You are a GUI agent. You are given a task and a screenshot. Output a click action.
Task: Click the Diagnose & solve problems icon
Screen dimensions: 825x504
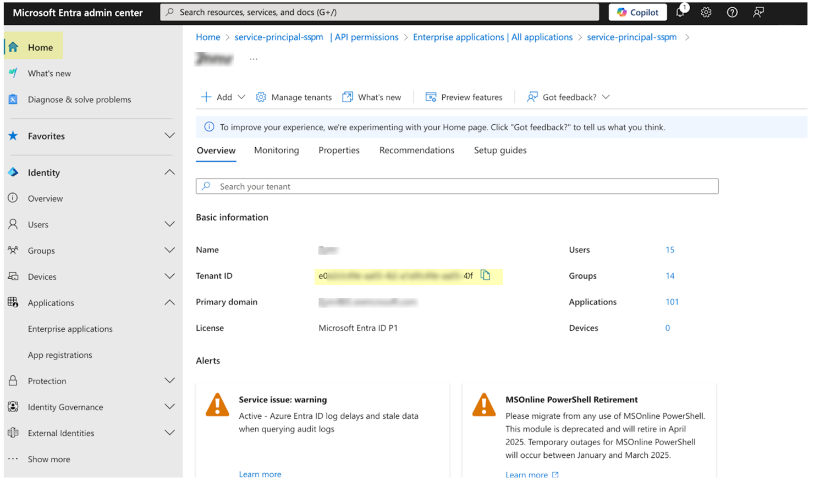pyautogui.click(x=13, y=99)
